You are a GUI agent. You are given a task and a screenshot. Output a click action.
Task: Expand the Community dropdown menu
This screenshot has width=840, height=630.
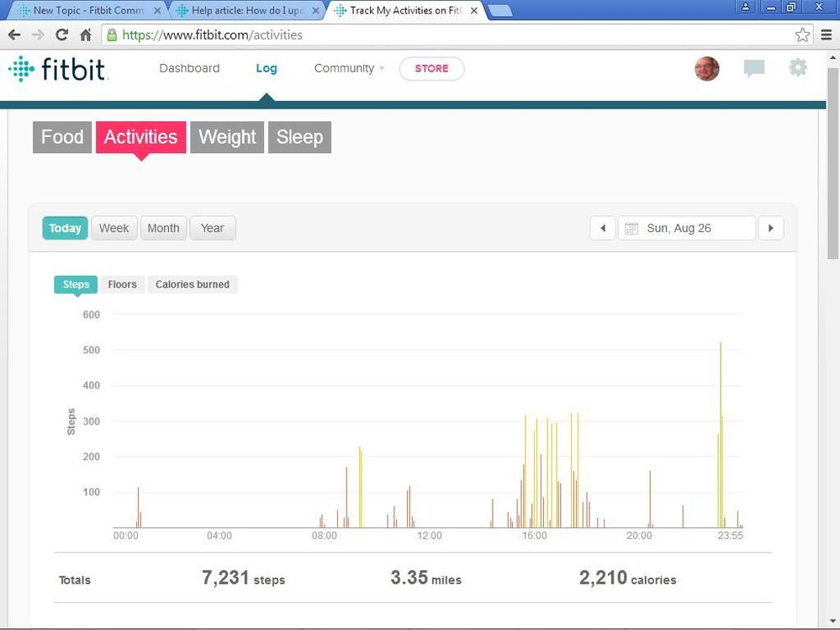[349, 68]
